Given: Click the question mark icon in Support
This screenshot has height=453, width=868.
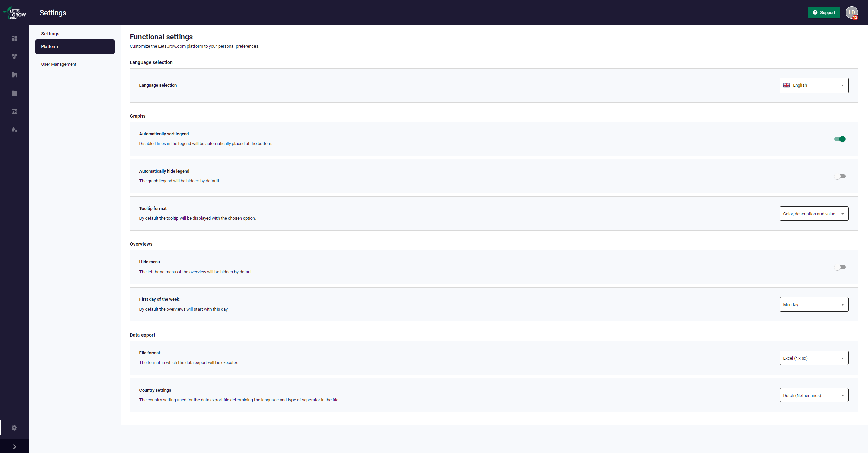Looking at the screenshot, I should (x=815, y=13).
